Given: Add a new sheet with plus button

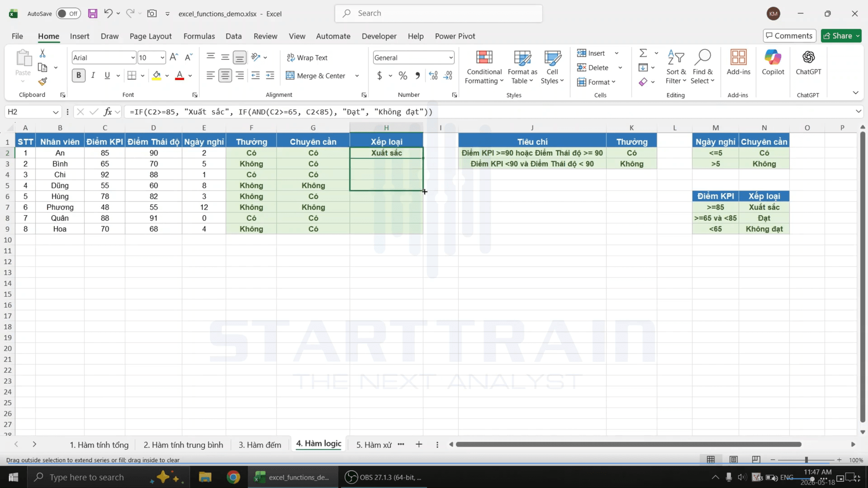Looking at the screenshot, I should pyautogui.click(x=419, y=445).
